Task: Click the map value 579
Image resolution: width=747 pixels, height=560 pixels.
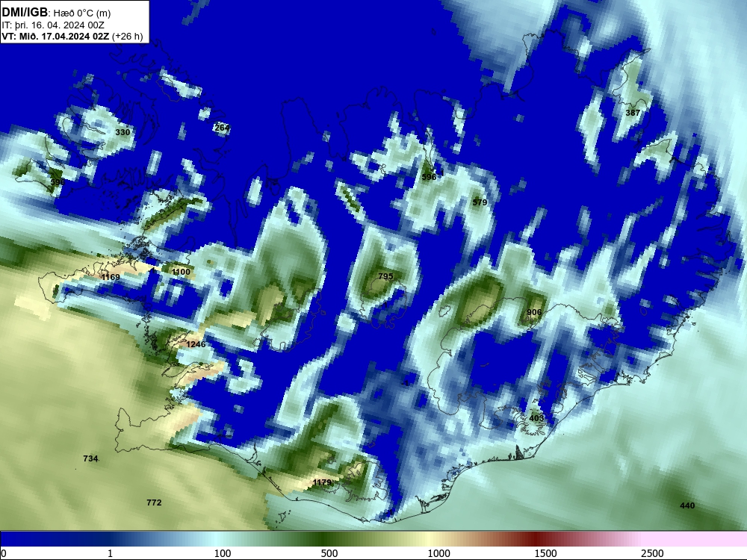Action: coord(480,202)
